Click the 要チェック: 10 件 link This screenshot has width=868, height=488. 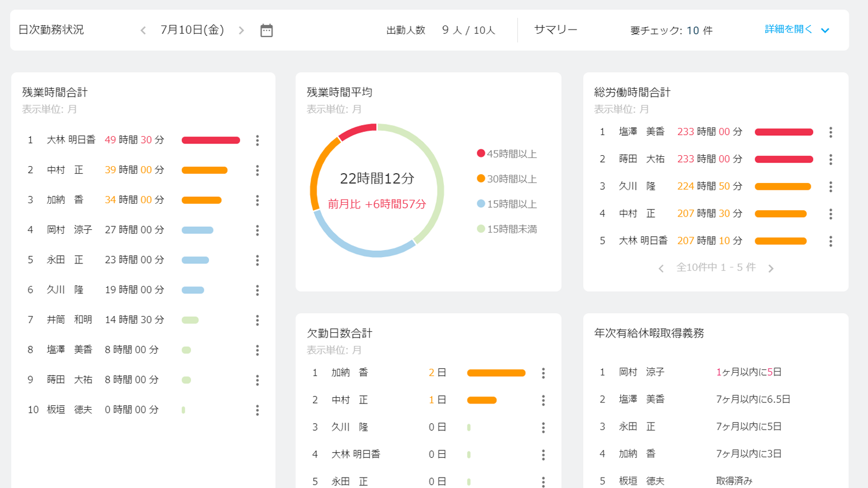pos(671,30)
